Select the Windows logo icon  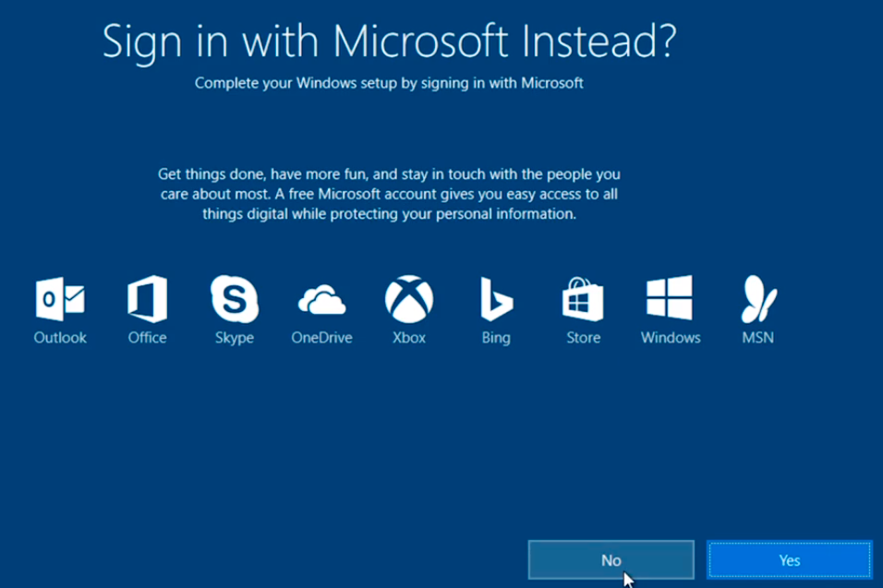point(670,299)
